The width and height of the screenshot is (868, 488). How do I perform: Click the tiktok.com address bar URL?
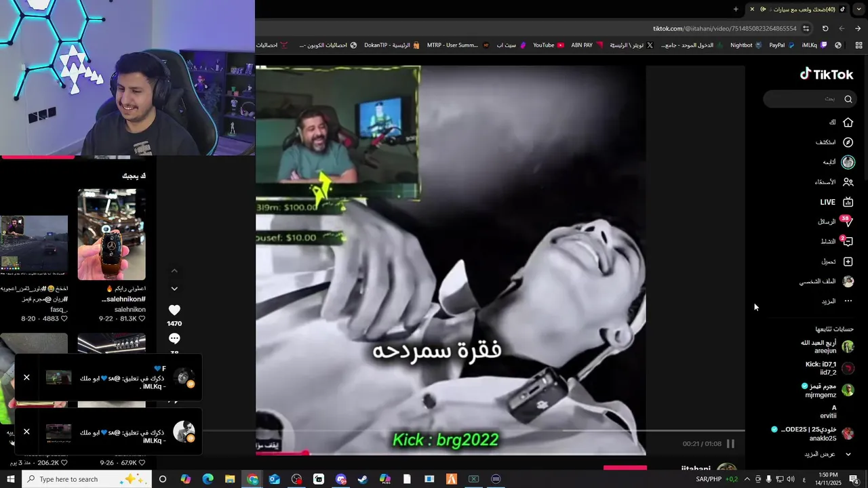[x=724, y=28]
